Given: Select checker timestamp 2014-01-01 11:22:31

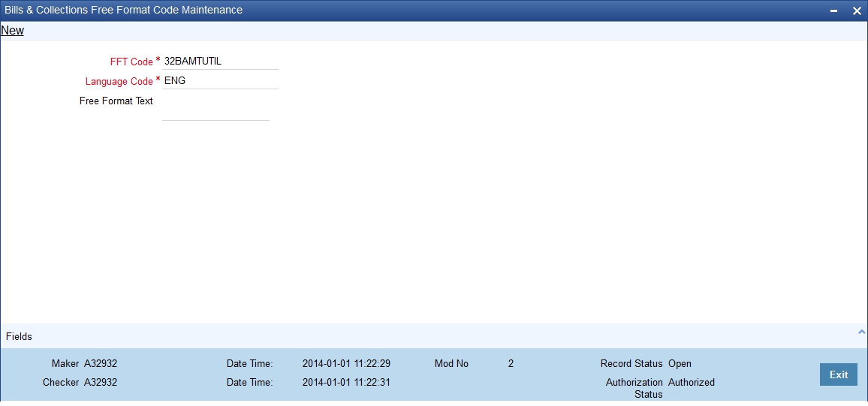Looking at the screenshot, I should pos(347,382).
